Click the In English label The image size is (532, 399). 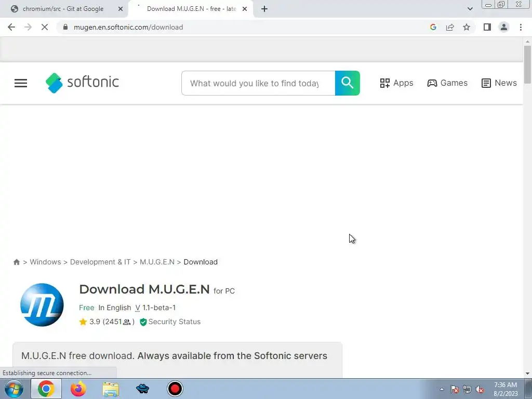[x=115, y=308]
